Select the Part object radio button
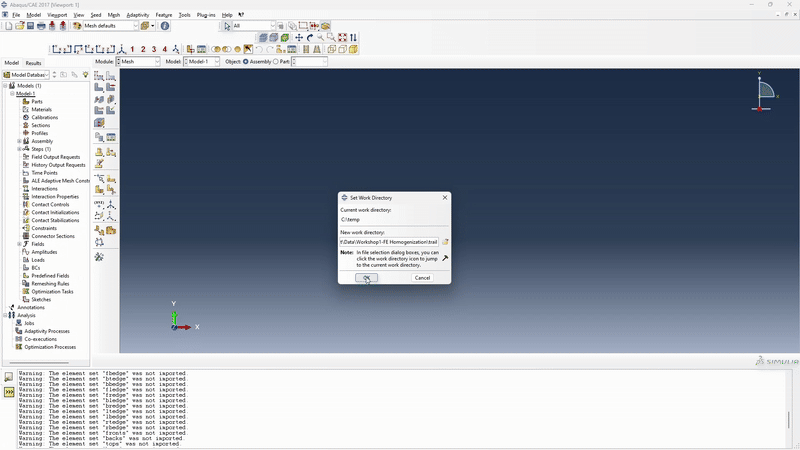 (x=276, y=62)
